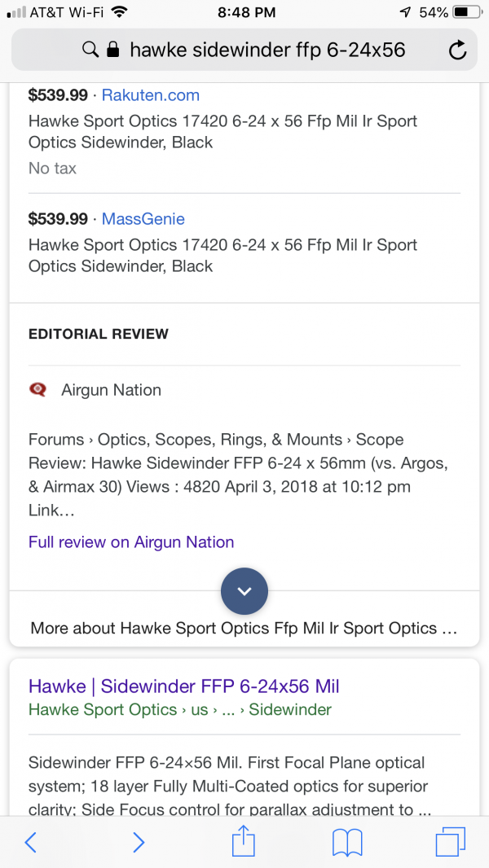Open the Rakuten.com seller link
The height and width of the screenshot is (868, 489).
pos(151,95)
